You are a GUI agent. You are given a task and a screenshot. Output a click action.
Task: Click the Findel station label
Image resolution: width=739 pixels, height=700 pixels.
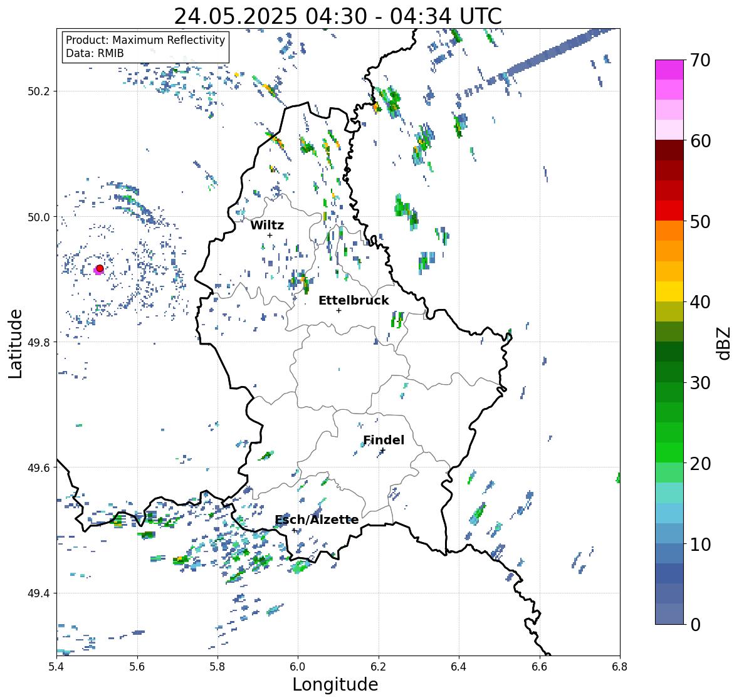click(384, 440)
